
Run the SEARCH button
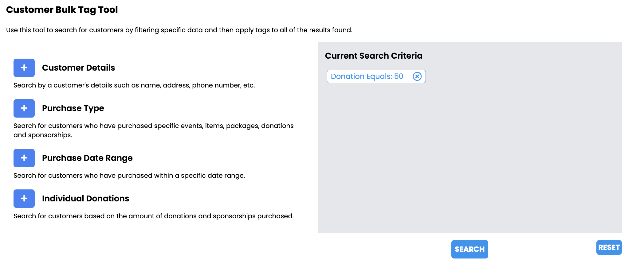(469, 249)
